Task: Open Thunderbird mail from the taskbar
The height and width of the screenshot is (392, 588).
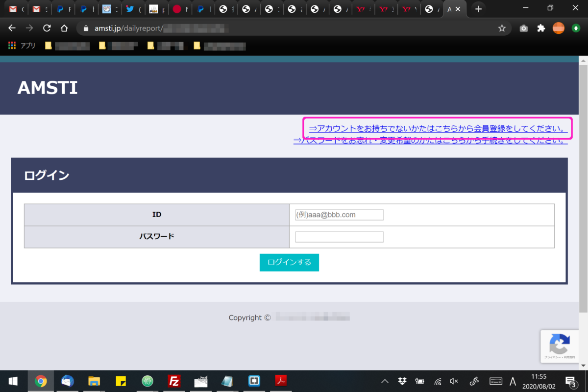Action: [68, 381]
